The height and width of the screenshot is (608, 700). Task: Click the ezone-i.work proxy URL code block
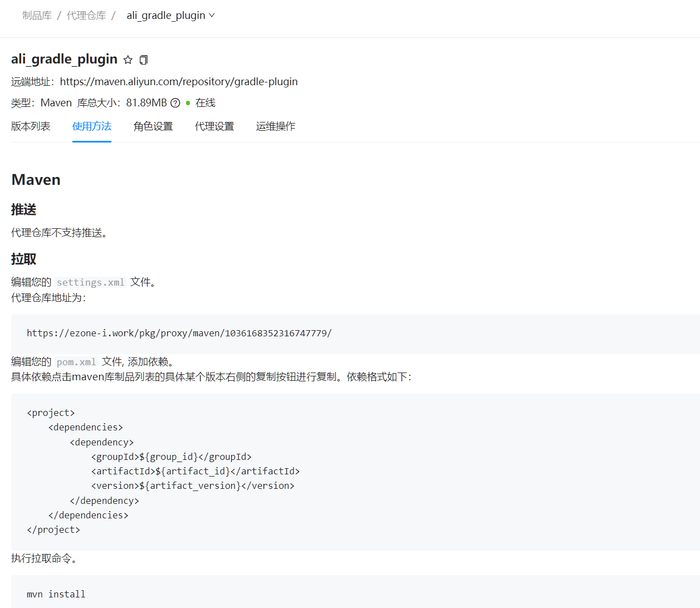click(x=179, y=334)
